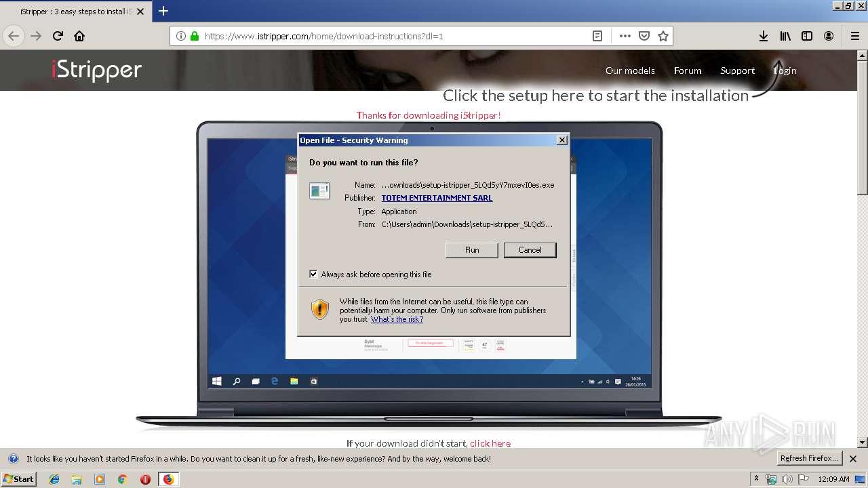This screenshot has width=868, height=488.
Task: Open the Firefox home page
Action: pyautogui.click(x=79, y=36)
